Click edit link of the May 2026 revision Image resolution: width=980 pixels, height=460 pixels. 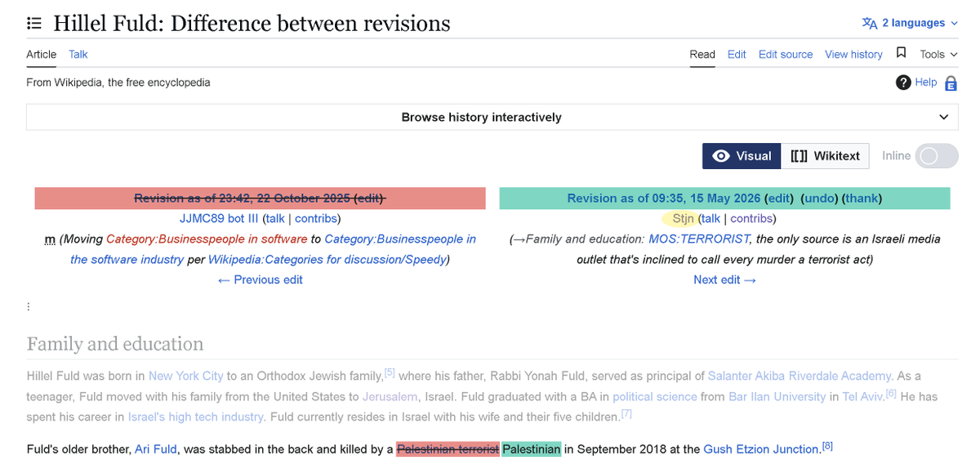coord(779,199)
